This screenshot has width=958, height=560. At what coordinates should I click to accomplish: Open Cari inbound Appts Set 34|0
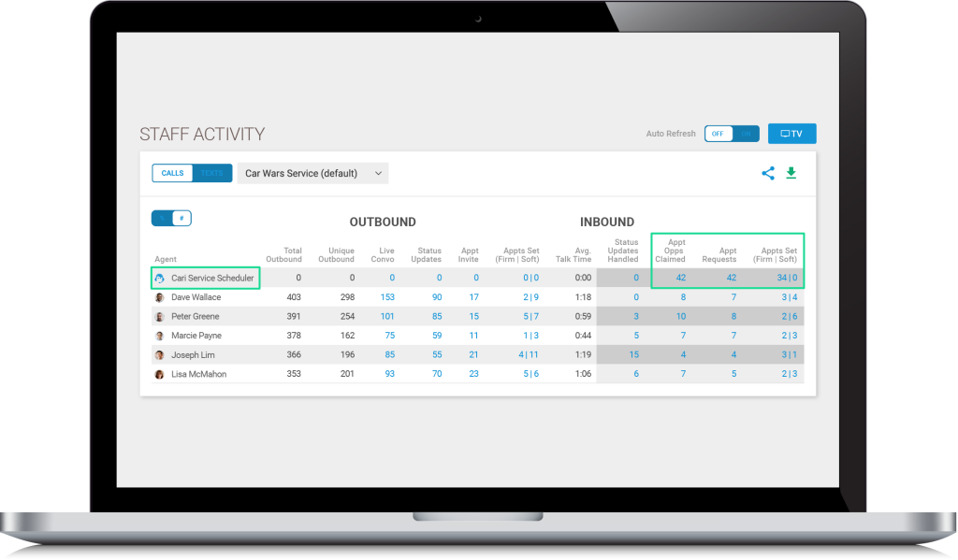point(787,278)
